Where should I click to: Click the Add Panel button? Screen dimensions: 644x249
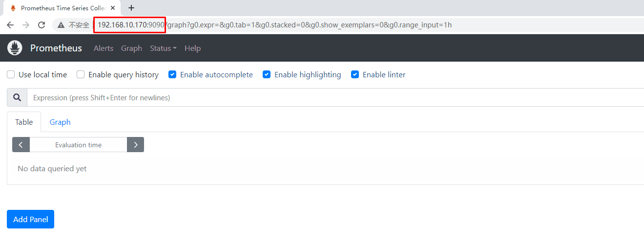click(x=30, y=219)
